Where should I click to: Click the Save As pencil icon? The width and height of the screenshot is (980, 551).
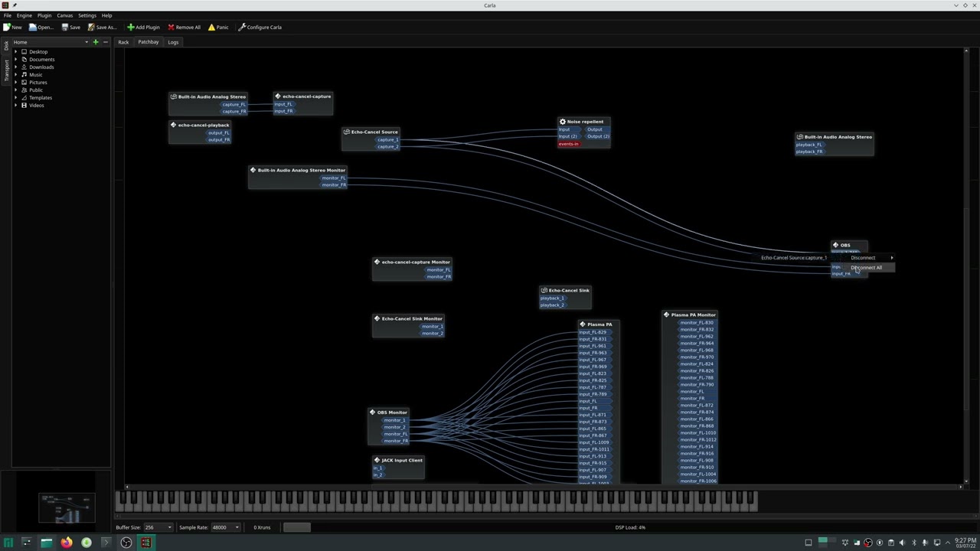click(x=91, y=27)
